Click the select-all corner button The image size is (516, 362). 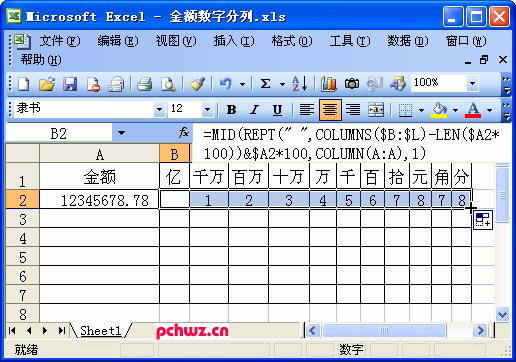tap(22, 154)
